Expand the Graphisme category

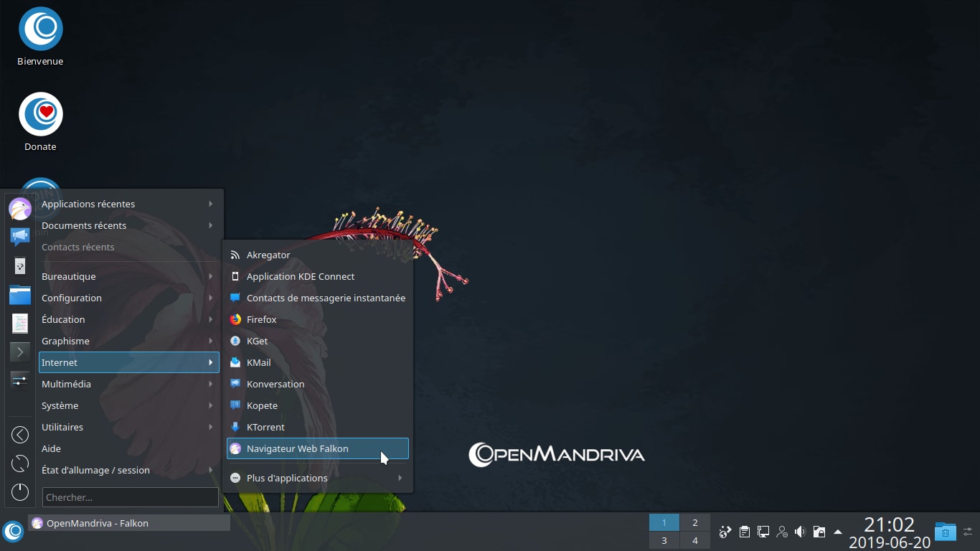coord(129,341)
